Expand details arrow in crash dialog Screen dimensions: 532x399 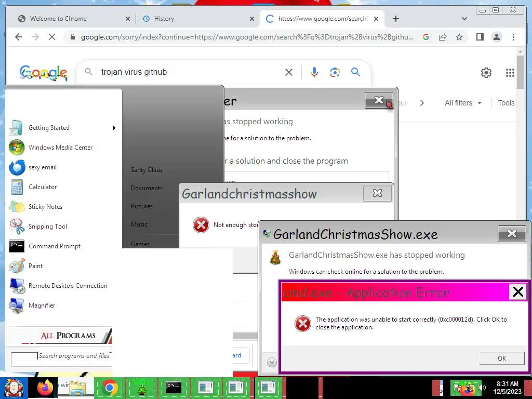click(272, 362)
